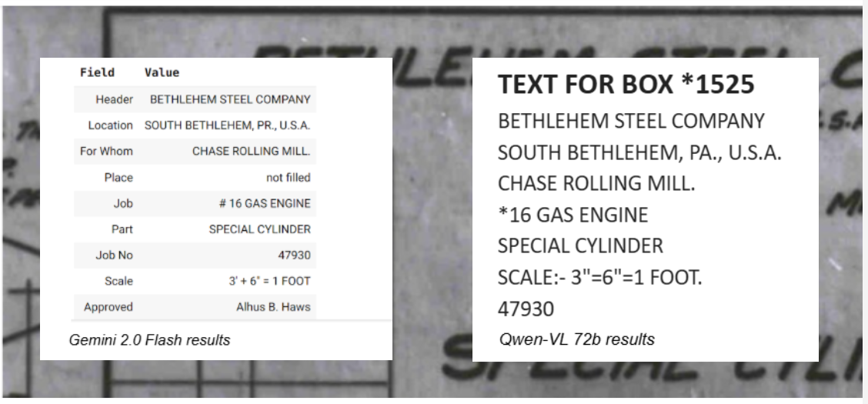Viewport: 868px width, 404px height.
Task: Select the # 16 GAS ENGINE value
Action: (x=265, y=204)
